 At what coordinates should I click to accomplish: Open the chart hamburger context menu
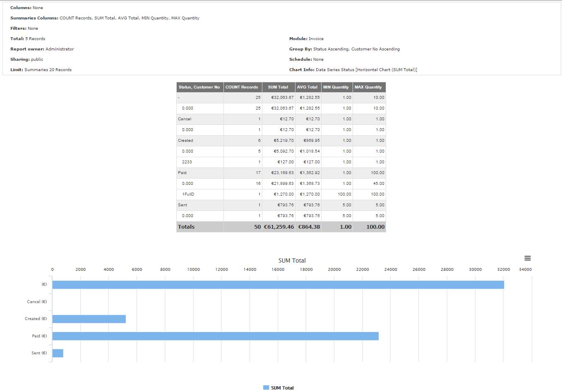pos(527,258)
